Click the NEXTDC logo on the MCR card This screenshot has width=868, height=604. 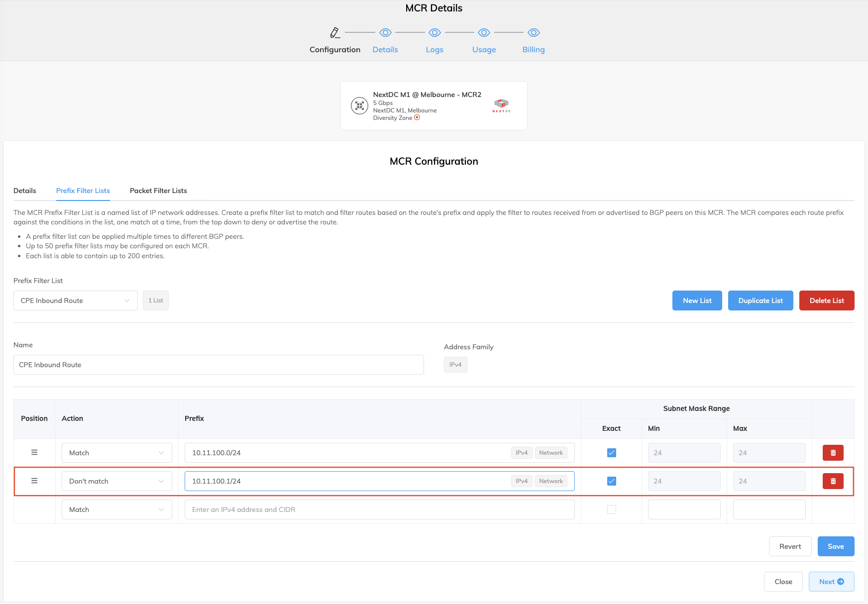(x=501, y=105)
